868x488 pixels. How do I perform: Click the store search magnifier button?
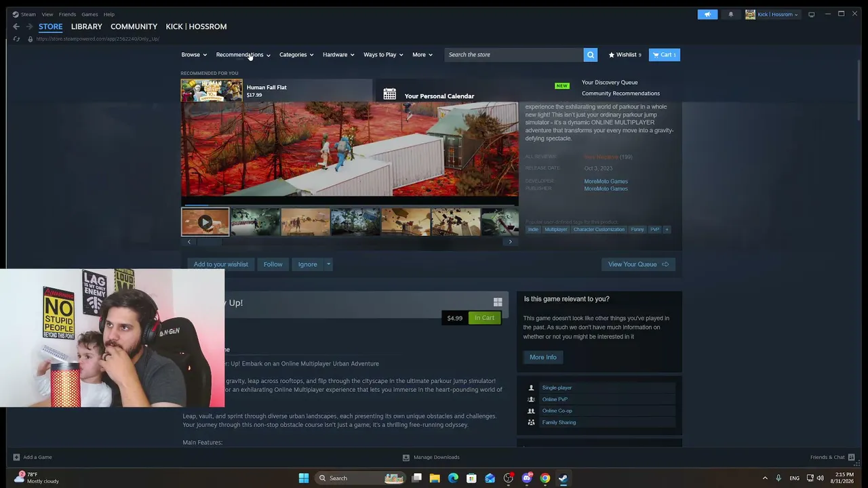tap(591, 55)
